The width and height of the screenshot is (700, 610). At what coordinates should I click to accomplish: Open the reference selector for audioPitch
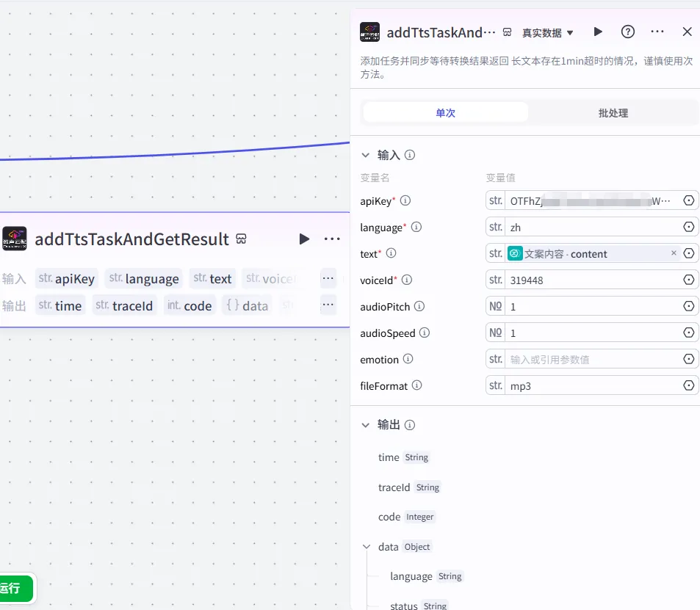(x=689, y=306)
